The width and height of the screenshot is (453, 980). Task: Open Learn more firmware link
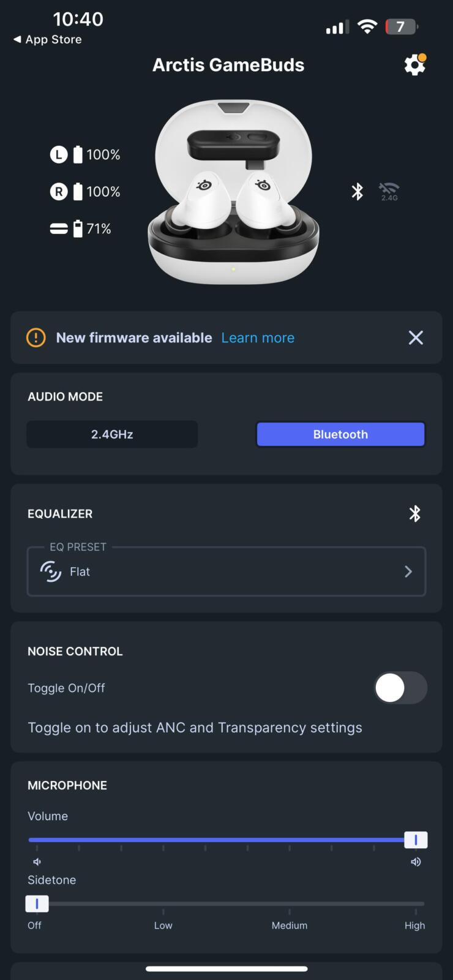coord(258,337)
